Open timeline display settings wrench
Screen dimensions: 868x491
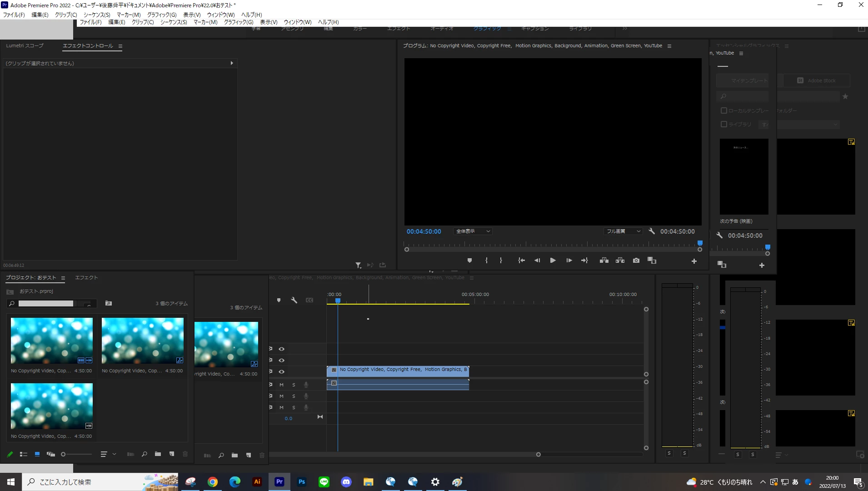[294, 300]
